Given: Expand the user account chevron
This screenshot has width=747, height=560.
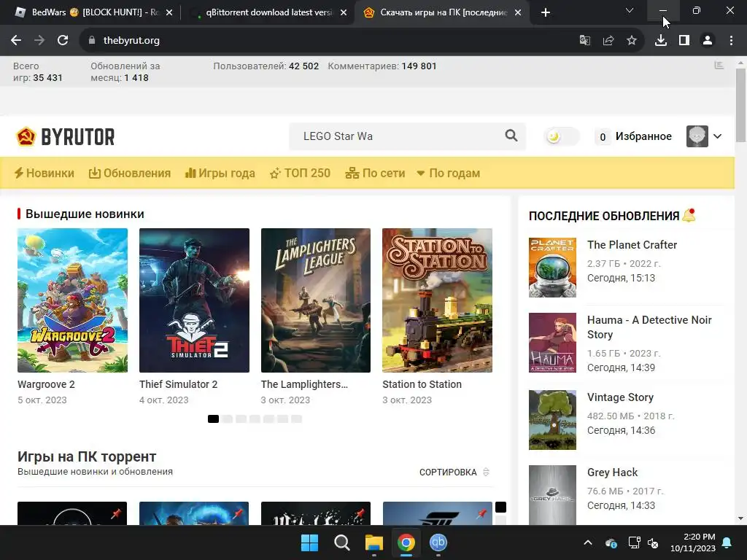Looking at the screenshot, I should (718, 136).
